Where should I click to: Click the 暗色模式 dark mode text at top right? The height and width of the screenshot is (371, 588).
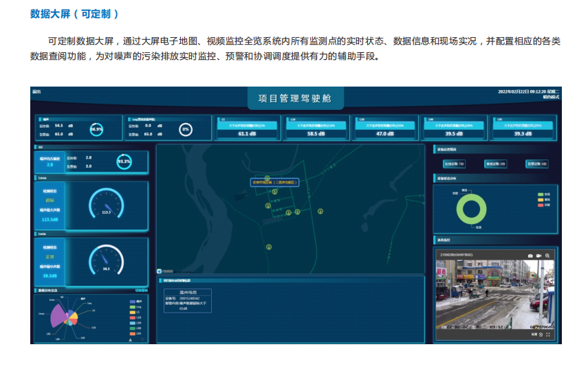(551, 98)
